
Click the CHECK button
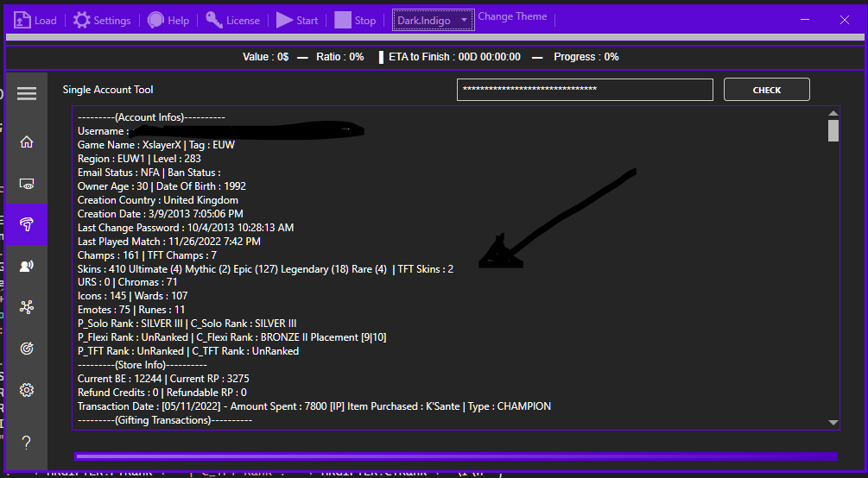[767, 90]
